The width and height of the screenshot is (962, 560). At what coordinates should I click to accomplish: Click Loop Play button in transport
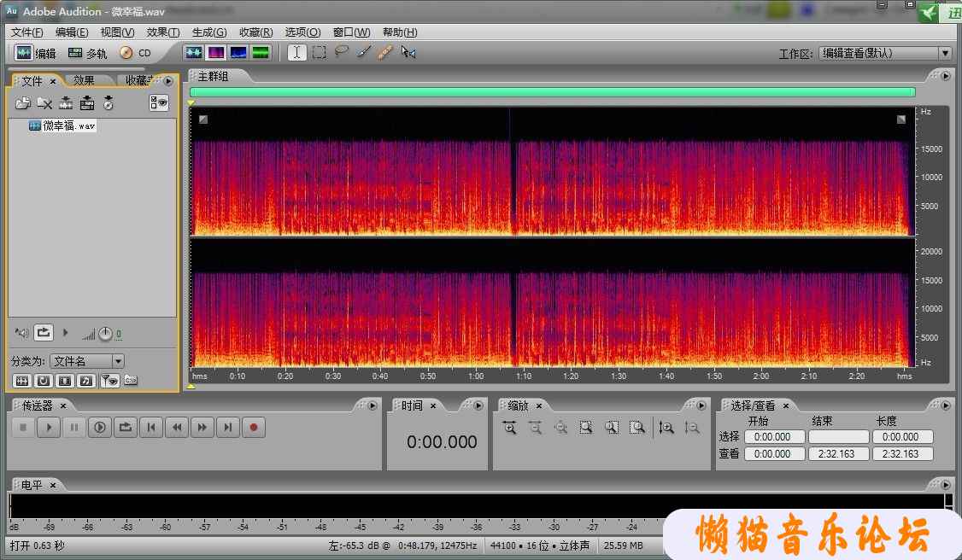tap(126, 427)
